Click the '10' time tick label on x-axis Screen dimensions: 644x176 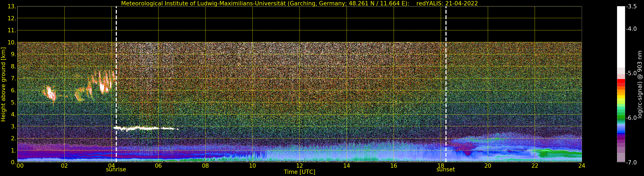[252, 166]
